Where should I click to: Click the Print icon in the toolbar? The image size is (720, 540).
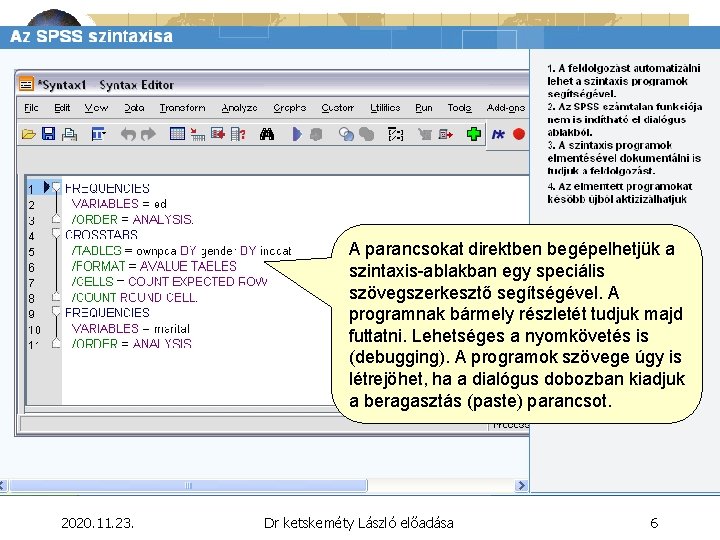pos(69,134)
